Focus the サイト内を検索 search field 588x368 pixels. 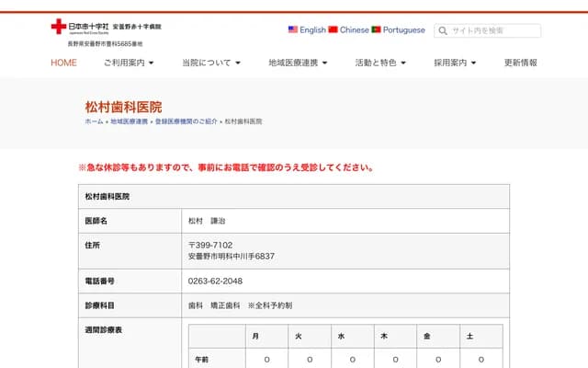click(492, 30)
